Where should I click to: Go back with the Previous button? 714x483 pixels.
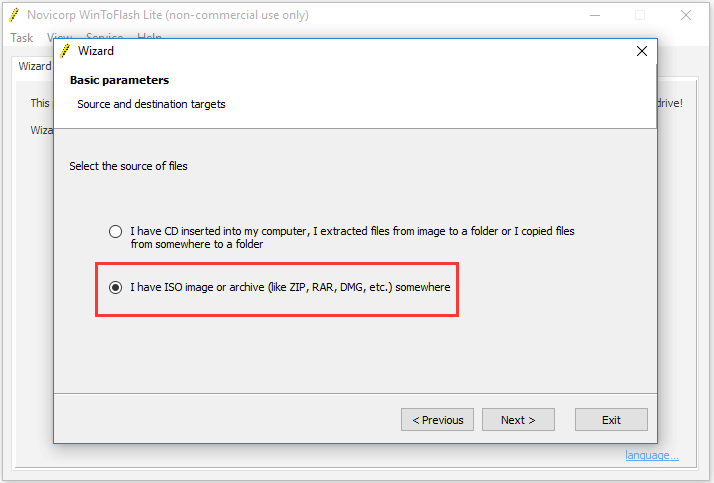point(437,419)
